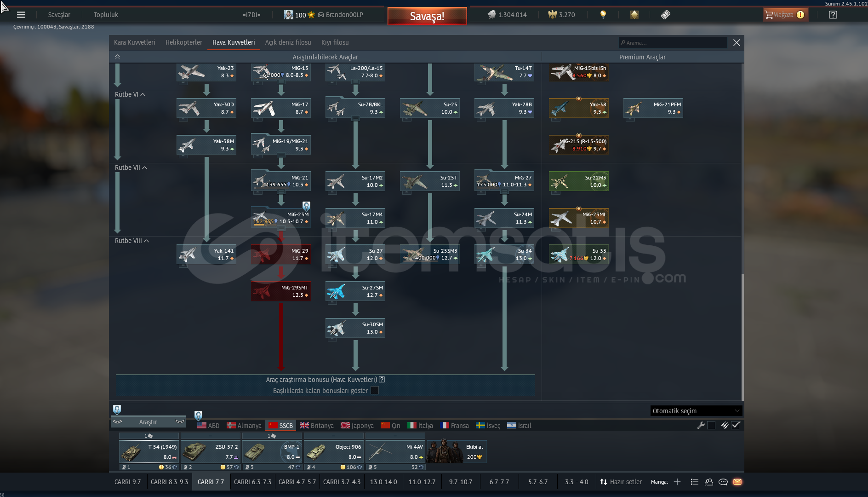The image size is (868, 497).
Task: Click in the Arama search field
Action: [673, 43]
